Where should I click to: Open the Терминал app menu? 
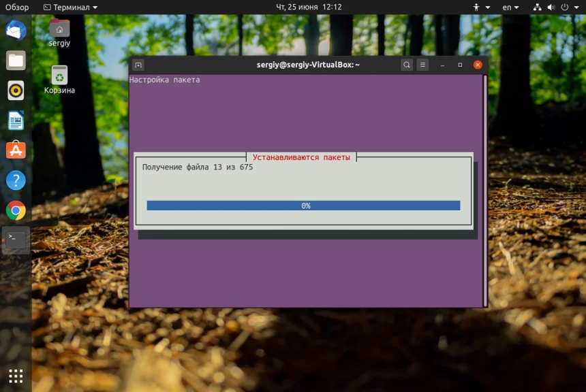pos(70,7)
